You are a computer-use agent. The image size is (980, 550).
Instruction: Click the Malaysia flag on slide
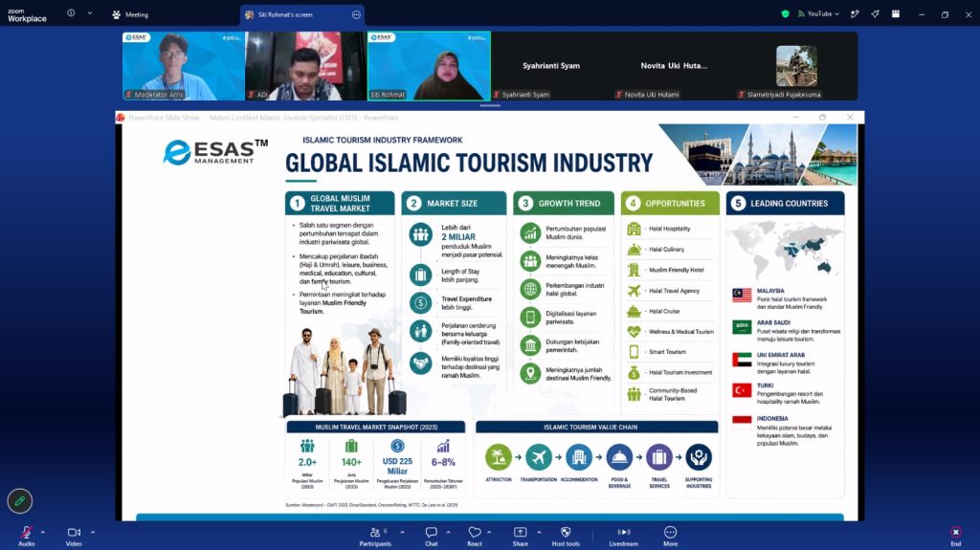coord(742,295)
